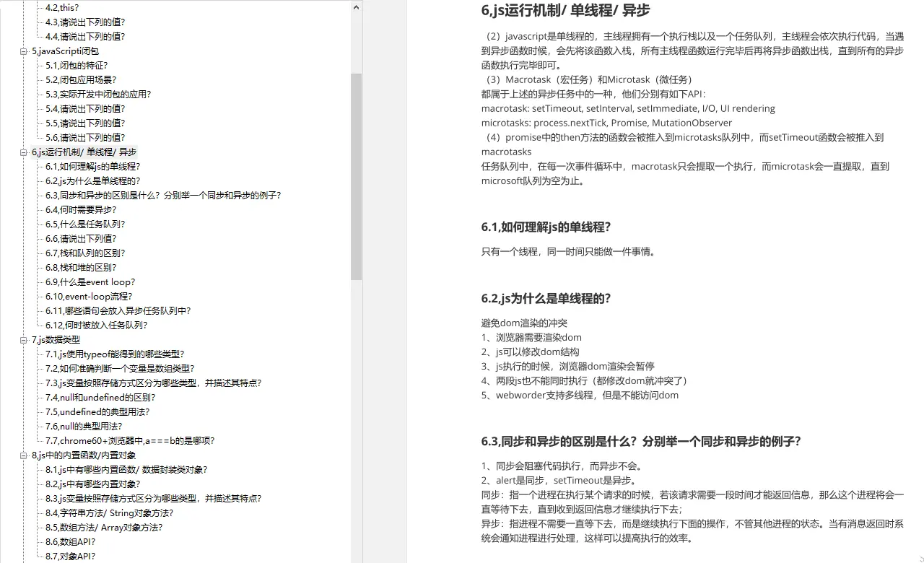This screenshot has height=563, width=924.
Task: Open outline item 6.11,哪些语句会放入异步任务队列中?
Action: pos(118,311)
